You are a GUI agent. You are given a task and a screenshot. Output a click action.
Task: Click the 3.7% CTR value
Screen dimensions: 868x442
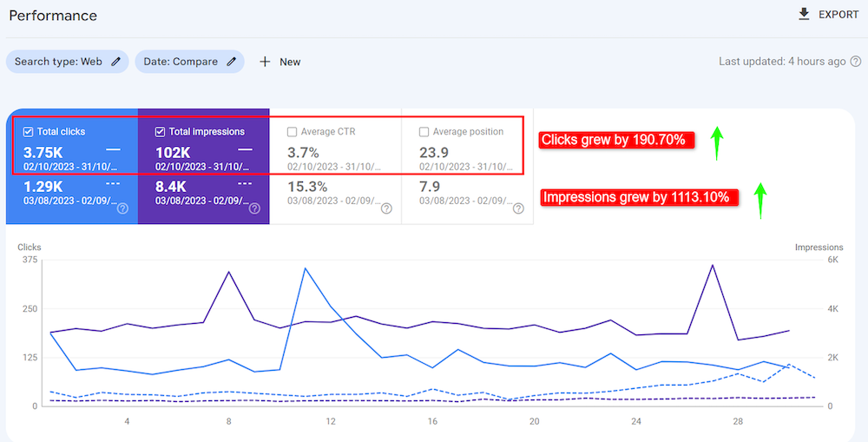pyautogui.click(x=303, y=152)
